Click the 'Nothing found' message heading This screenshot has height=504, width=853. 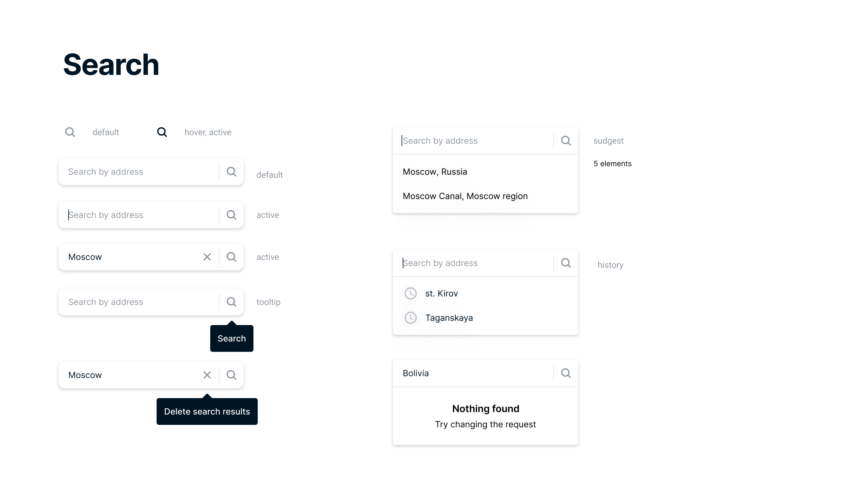[485, 408]
